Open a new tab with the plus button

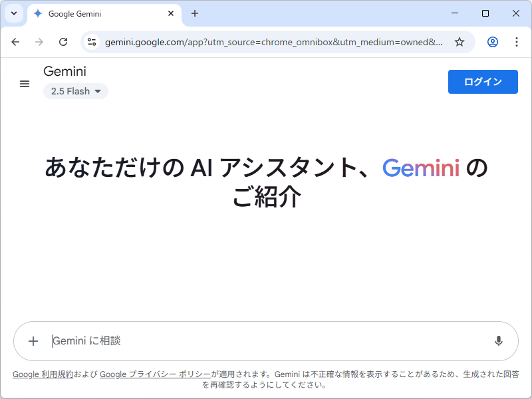pyautogui.click(x=195, y=13)
